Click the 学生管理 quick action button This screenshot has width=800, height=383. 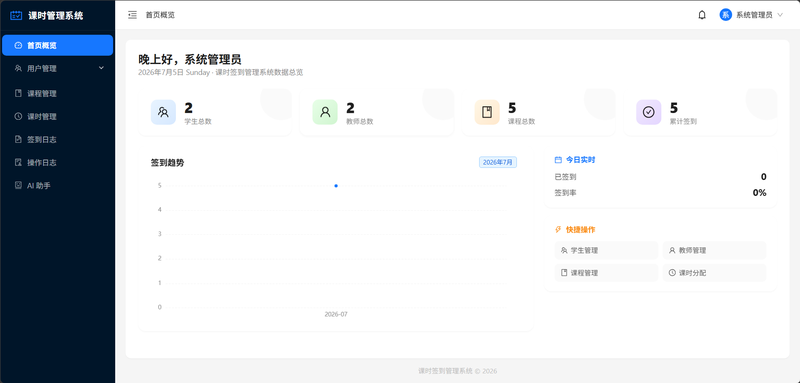(606, 250)
